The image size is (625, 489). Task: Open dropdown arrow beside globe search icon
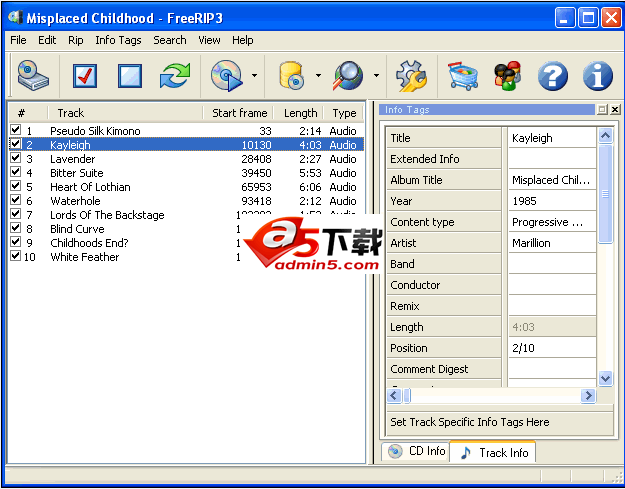pyautogui.click(x=376, y=75)
